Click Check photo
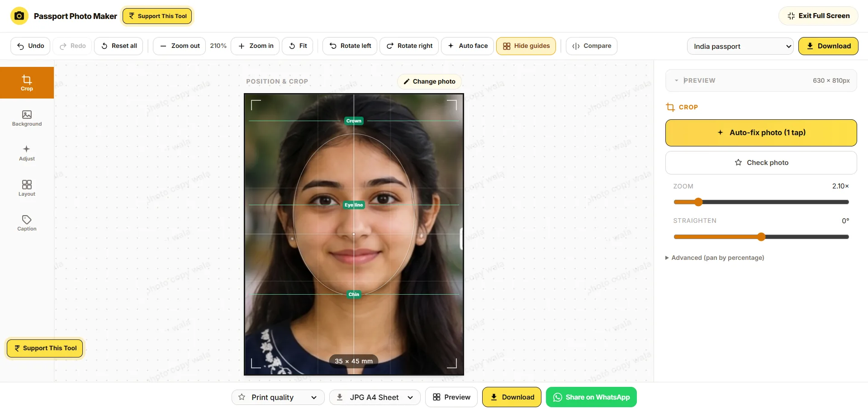This screenshot has height=409, width=868. click(761, 163)
